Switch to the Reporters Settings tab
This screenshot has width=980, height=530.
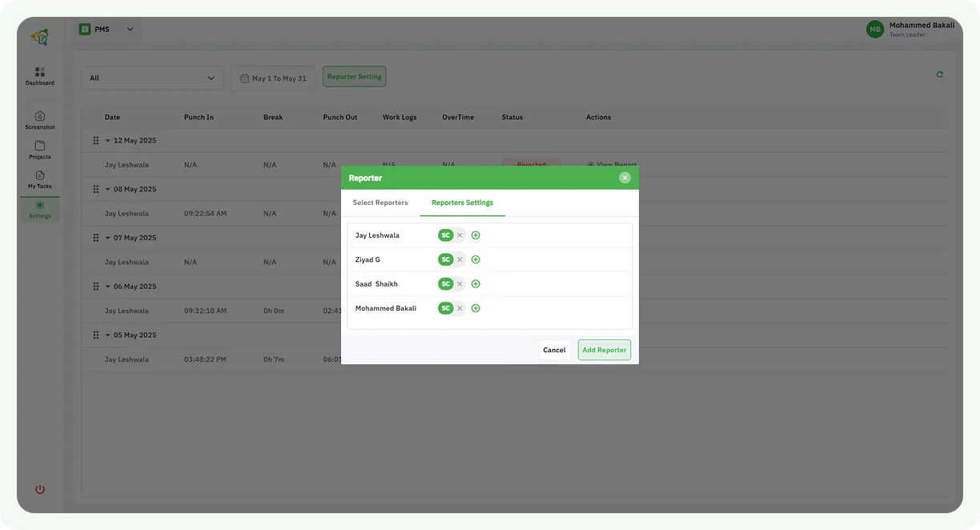(462, 203)
